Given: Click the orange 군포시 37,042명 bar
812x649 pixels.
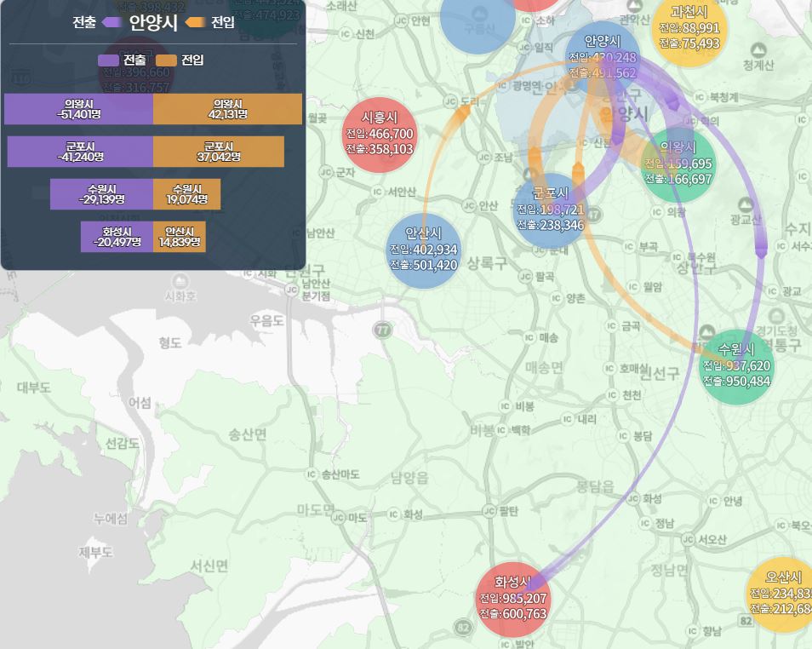Looking at the screenshot, I should [x=219, y=152].
